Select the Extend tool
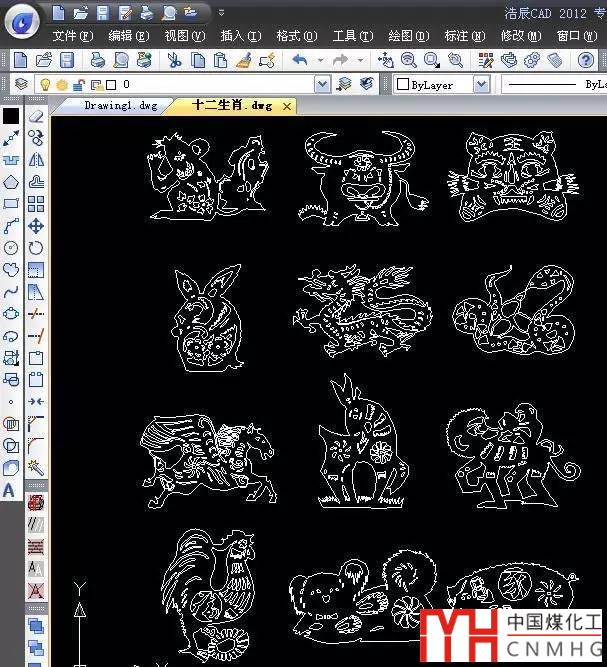 point(36,336)
